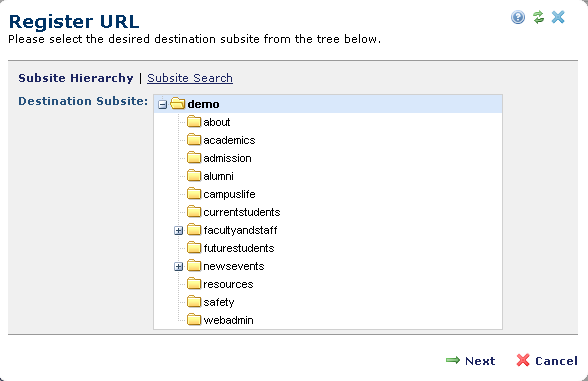Select the admission subsite
Viewport: 588px width, 381px height.
pyautogui.click(x=227, y=158)
